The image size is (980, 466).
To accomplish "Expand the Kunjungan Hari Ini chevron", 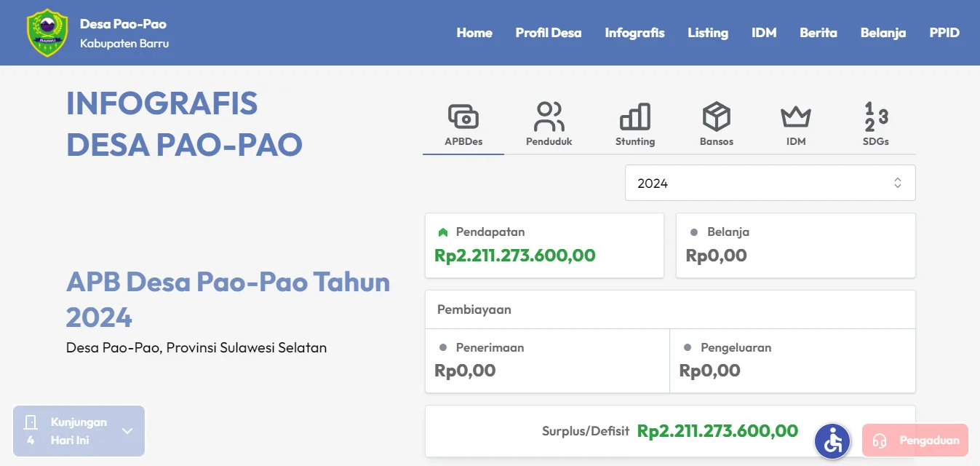I will [127, 431].
